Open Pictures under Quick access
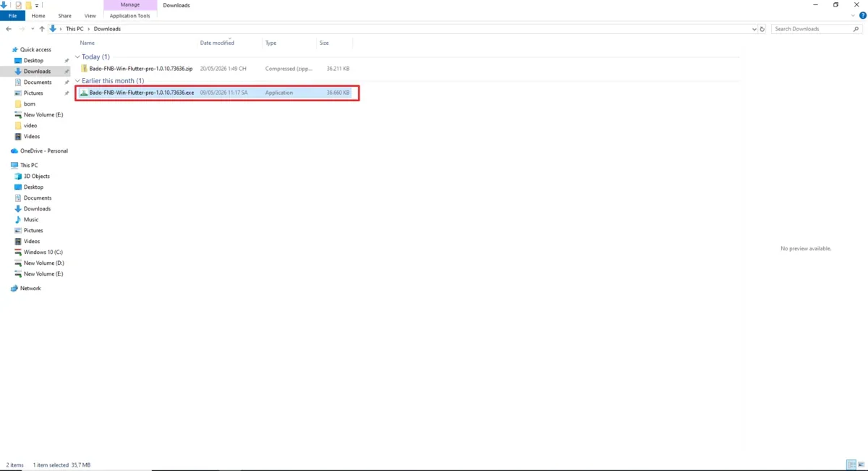Screen dimensions: 868x471 tap(33, 93)
